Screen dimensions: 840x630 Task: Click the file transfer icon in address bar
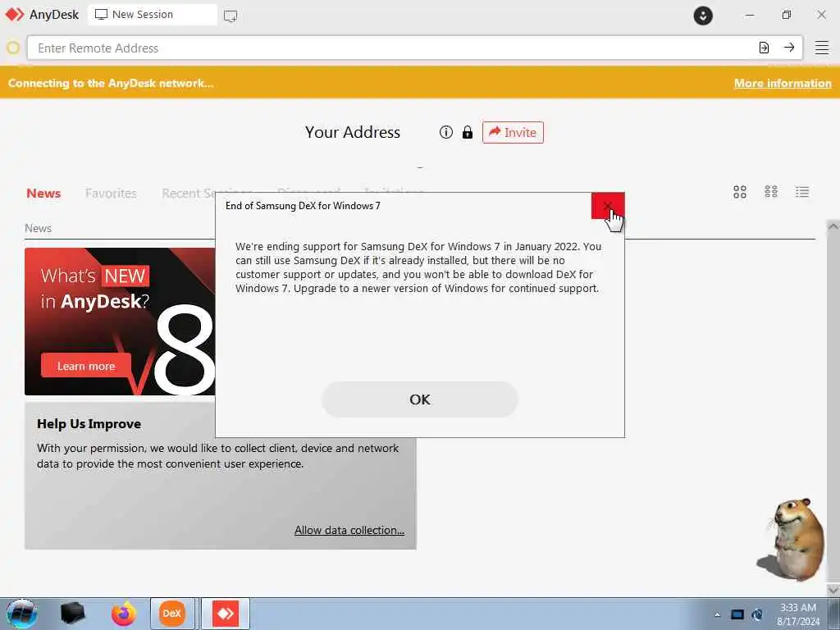click(764, 48)
